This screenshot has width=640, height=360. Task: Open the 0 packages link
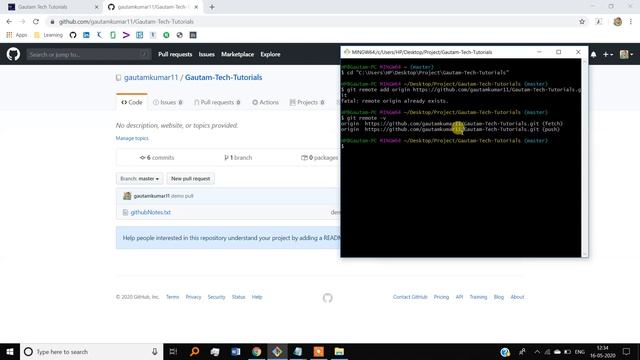[320, 158]
